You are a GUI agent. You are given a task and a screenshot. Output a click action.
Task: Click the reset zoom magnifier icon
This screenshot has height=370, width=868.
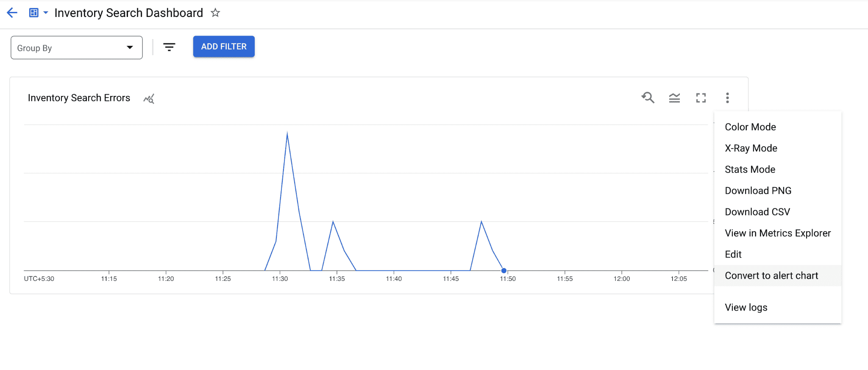pyautogui.click(x=648, y=98)
